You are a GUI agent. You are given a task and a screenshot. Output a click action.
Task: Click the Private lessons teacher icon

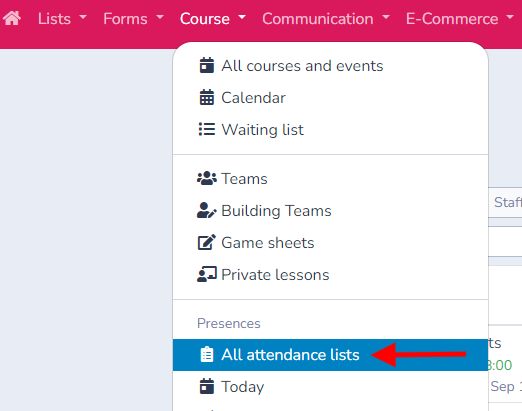pyautogui.click(x=207, y=274)
